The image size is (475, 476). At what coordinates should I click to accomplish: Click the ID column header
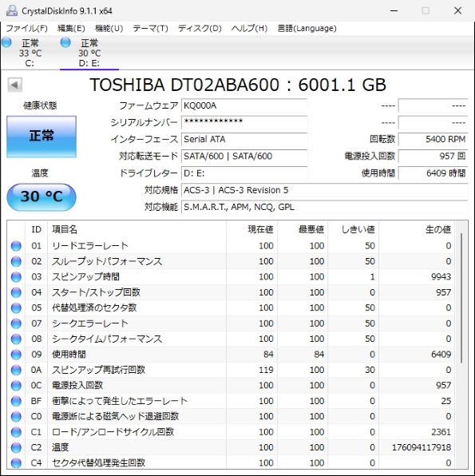tap(37, 229)
